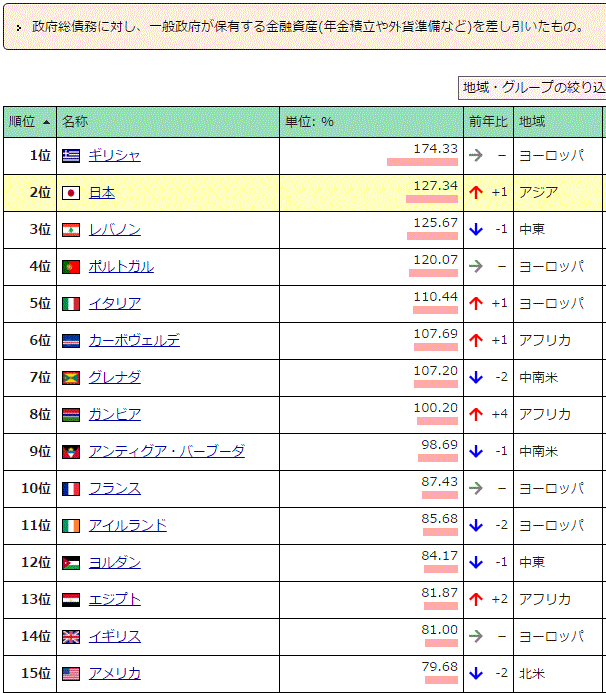Screen dimensions: 606x693
Task: Click the Japan flag icon
Action: [71, 193]
